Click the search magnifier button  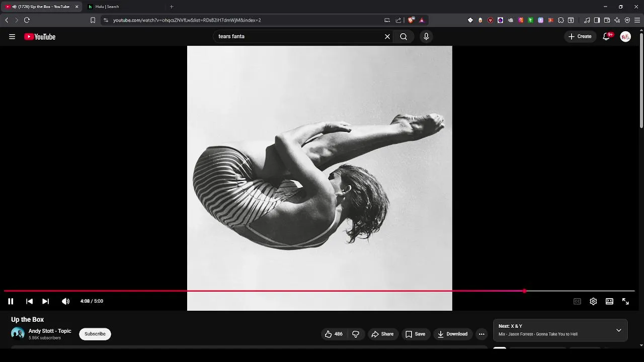(x=404, y=36)
